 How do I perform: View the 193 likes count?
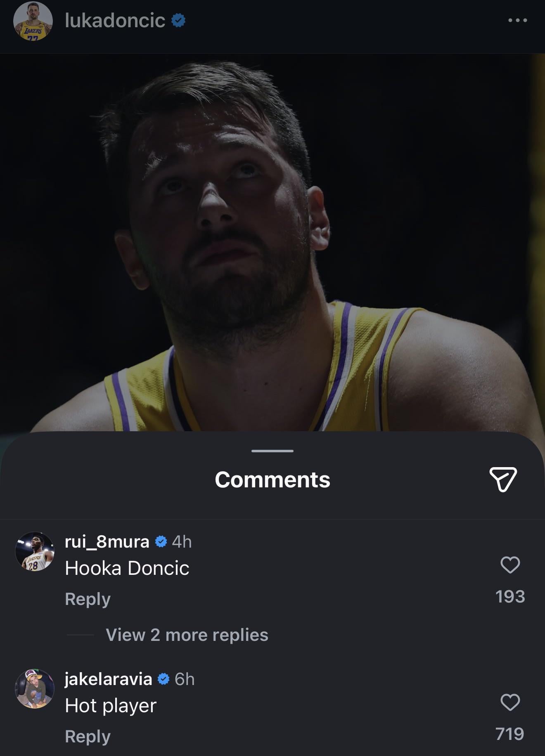click(x=510, y=596)
